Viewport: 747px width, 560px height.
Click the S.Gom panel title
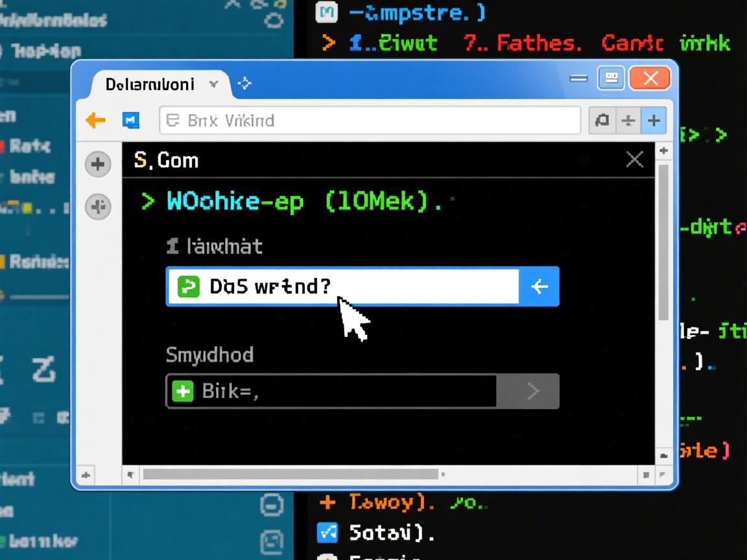pyautogui.click(x=166, y=160)
